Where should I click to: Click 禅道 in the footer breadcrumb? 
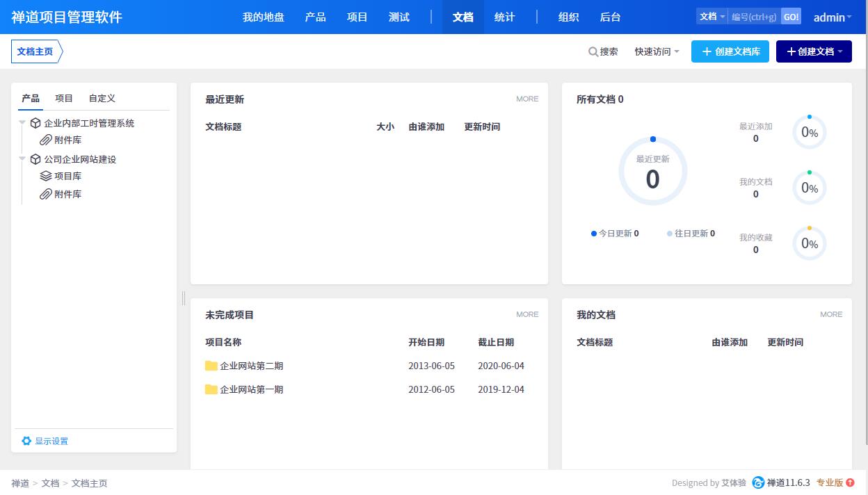(x=20, y=483)
